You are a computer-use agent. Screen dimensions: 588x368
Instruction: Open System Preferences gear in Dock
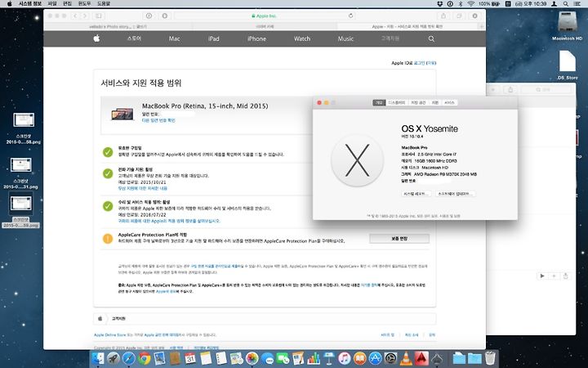tap(390, 359)
